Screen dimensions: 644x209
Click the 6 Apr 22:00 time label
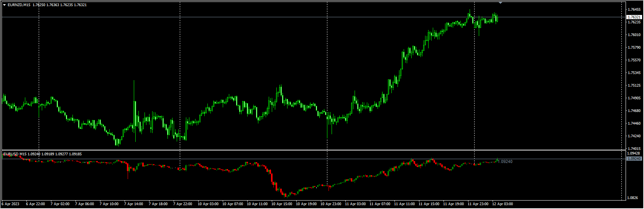(35, 204)
